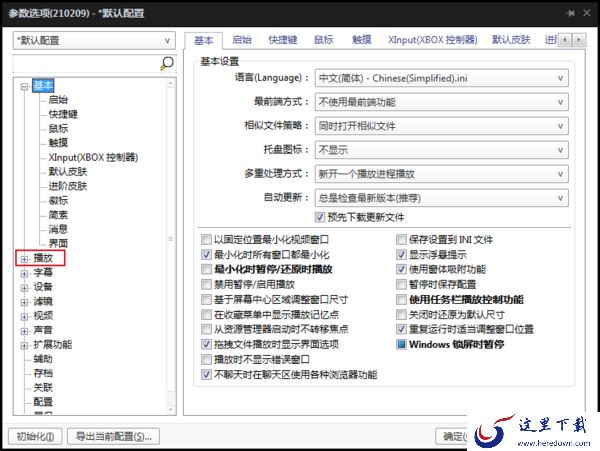The image size is (600, 451).
Task: Toggle 重复运行时适当调整窗口位置 checkbox
Action: pos(401,329)
